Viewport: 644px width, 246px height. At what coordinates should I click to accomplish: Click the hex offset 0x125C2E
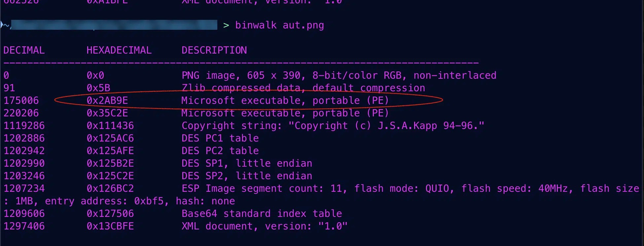[x=110, y=176]
